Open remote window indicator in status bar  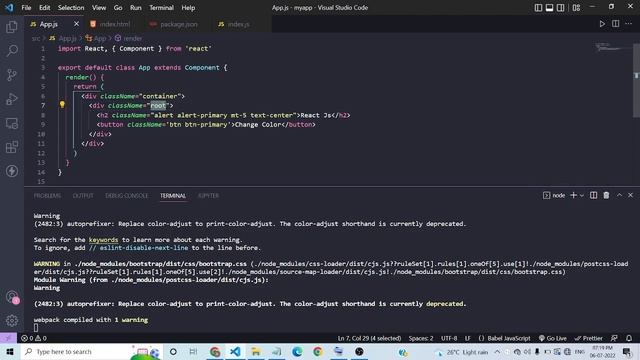pyautogui.click(x=8, y=338)
